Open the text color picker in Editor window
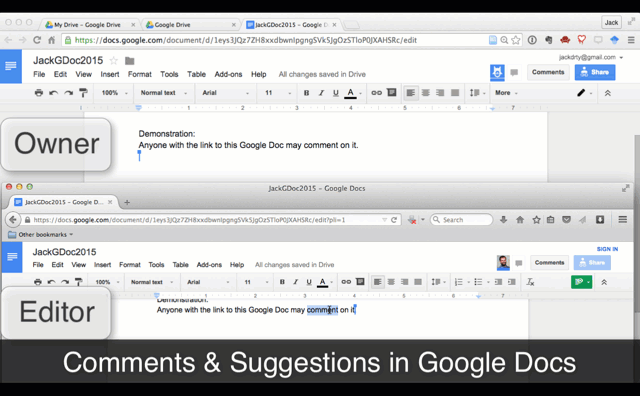Screen dimensions: 640x396 (x=325, y=282)
